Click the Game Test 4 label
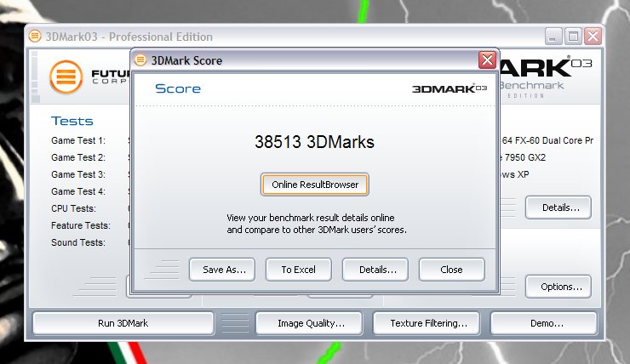 tap(78, 191)
